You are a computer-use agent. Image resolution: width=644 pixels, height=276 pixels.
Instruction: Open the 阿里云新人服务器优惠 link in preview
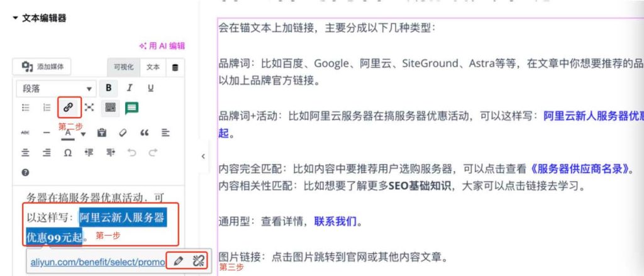pyautogui.click(x=594, y=116)
